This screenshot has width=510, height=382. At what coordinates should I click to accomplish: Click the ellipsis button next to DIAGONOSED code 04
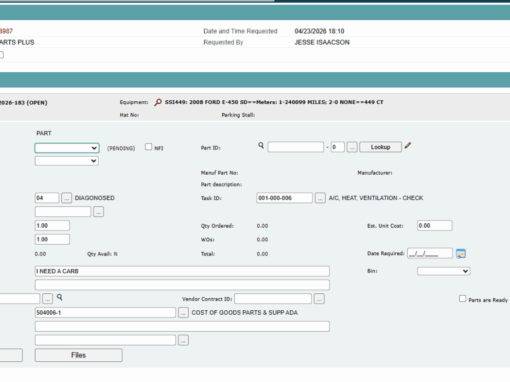66,198
